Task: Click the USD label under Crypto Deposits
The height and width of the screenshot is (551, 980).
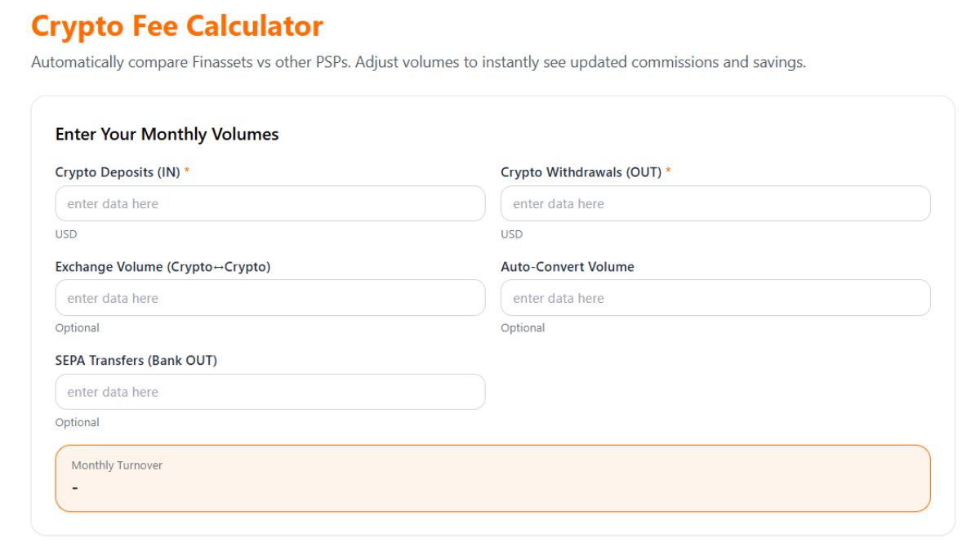Action: click(66, 234)
